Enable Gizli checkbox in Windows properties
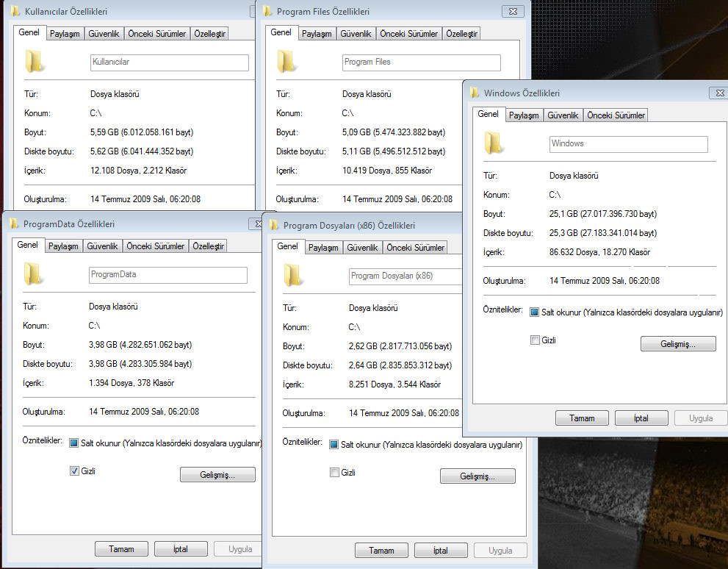Viewport: 728px width, 569px height. [x=535, y=340]
